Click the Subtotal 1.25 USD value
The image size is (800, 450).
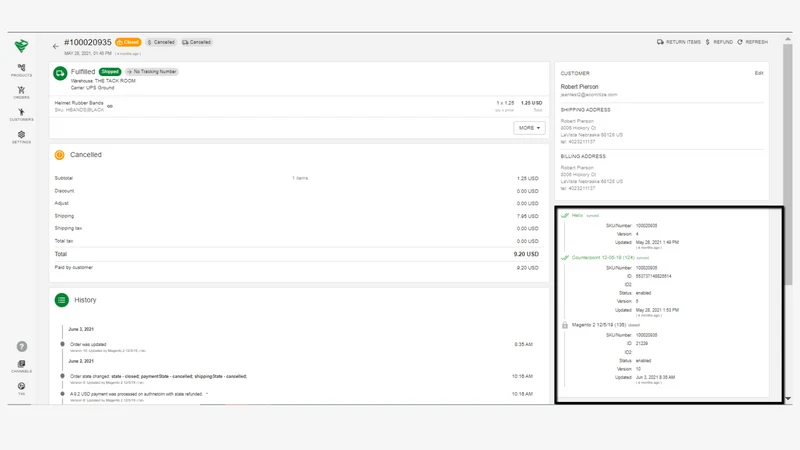(x=528, y=179)
